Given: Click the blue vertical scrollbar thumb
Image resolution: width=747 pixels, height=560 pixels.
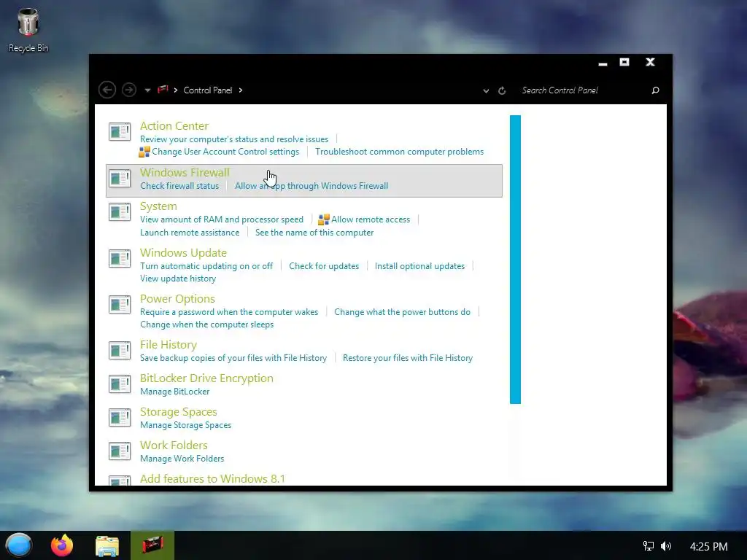Looking at the screenshot, I should coord(515,259).
